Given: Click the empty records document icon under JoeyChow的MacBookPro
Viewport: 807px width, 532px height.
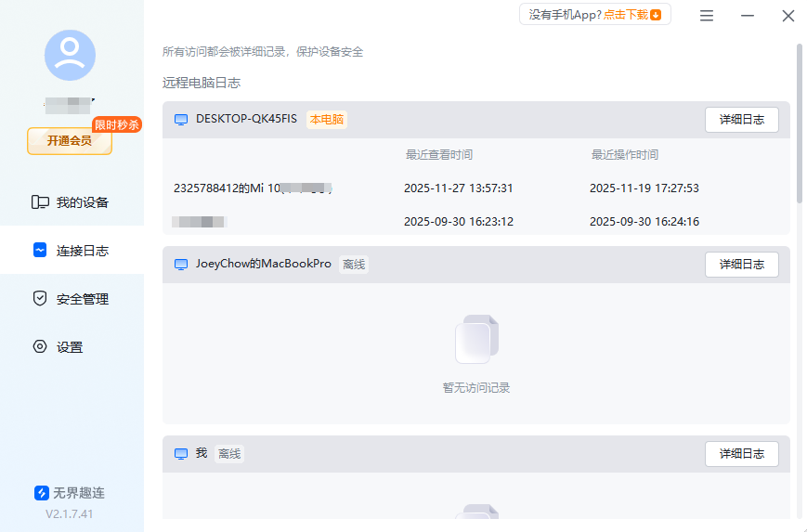Looking at the screenshot, I should coord(477,339).
